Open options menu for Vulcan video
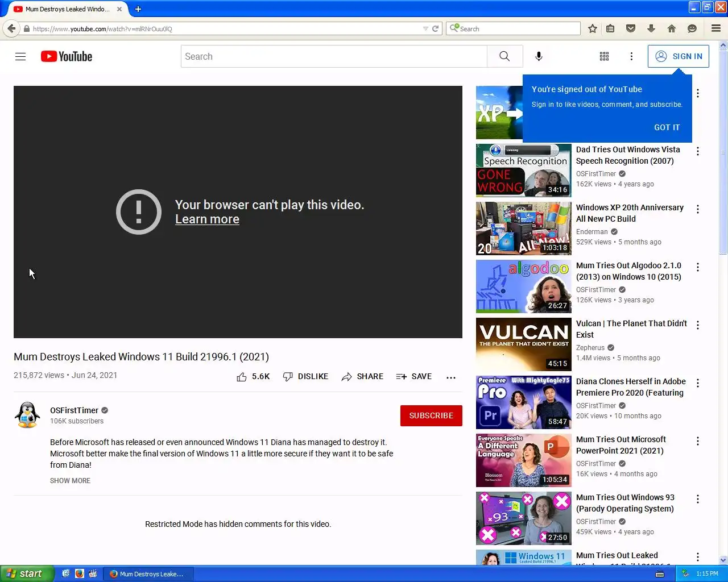728x582 pixels. click(x=698, y=325)
